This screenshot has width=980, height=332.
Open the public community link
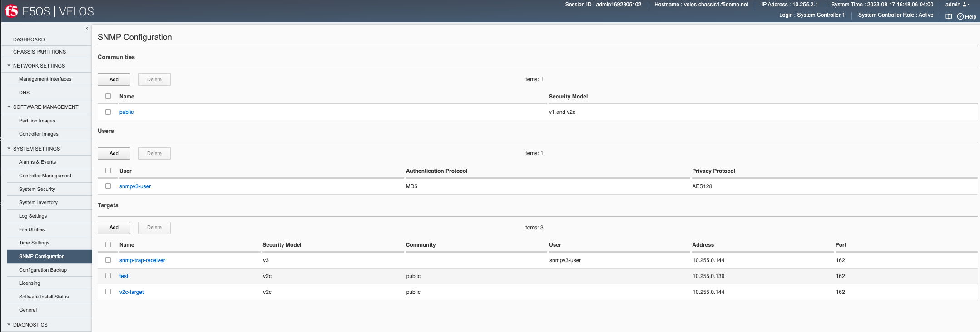pyautogui.click(x=127, y=112)
